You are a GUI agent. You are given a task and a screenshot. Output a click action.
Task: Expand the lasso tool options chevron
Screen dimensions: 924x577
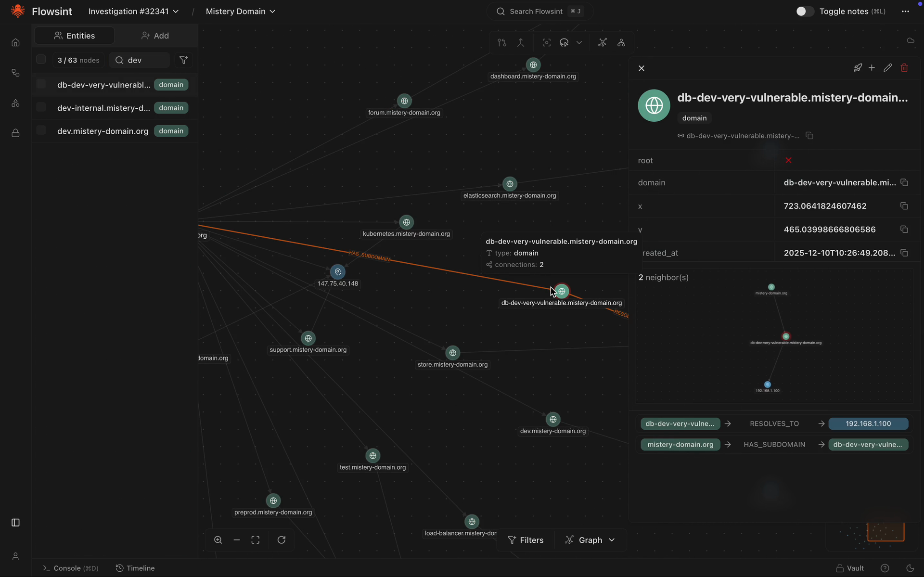coord(579,43)
